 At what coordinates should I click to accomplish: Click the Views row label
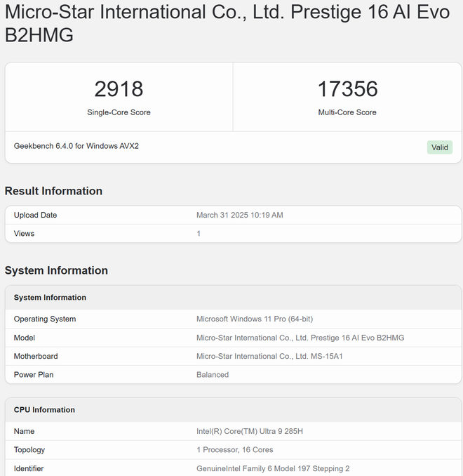24,233
